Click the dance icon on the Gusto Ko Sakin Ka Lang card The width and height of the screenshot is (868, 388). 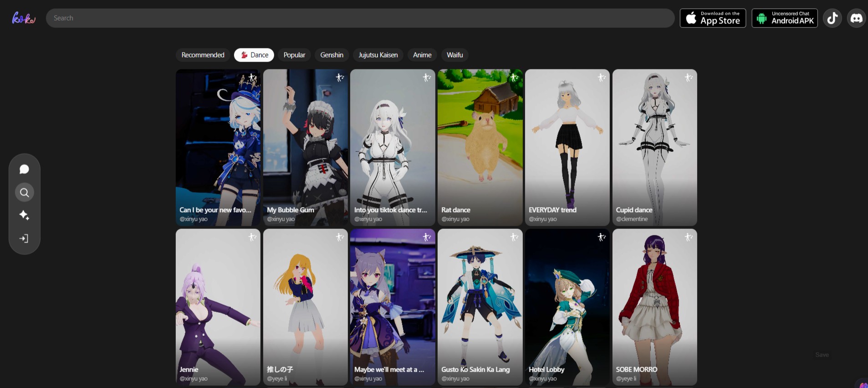[514, 237]
